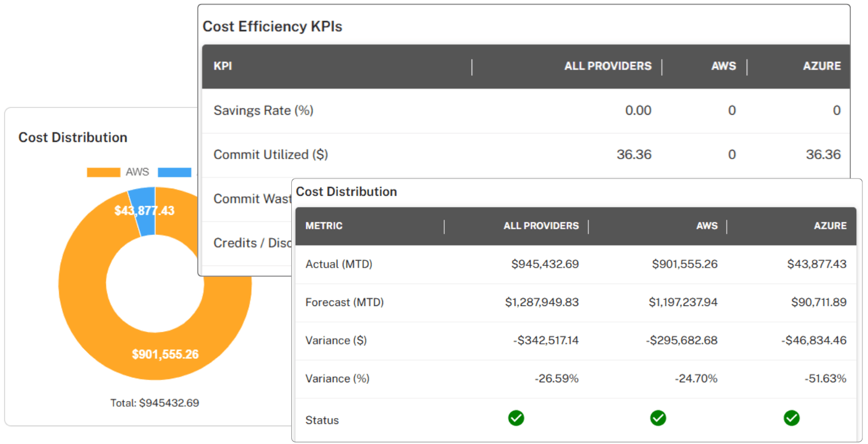Click the -51.63% Azure variance cell

(825, 379)
